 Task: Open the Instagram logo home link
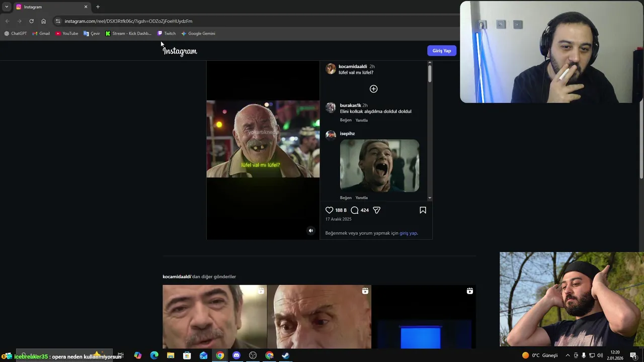[x=180, y=51]
